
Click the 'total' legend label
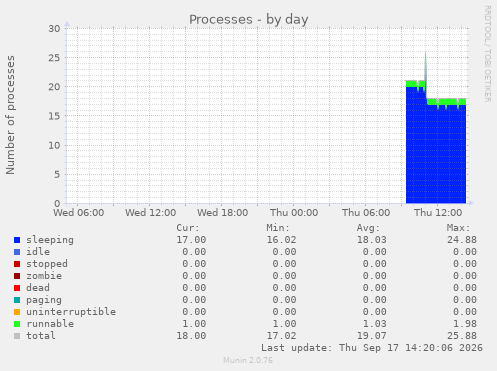41,336
